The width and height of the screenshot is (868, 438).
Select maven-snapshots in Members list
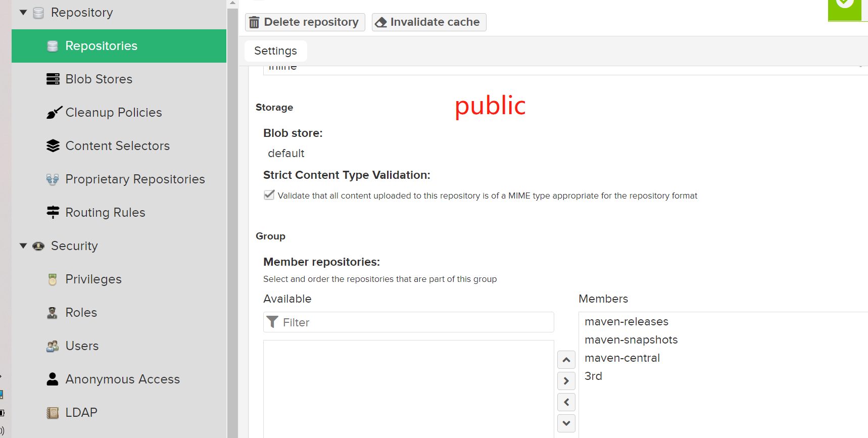pyautogui.click(x=631, y=340)
